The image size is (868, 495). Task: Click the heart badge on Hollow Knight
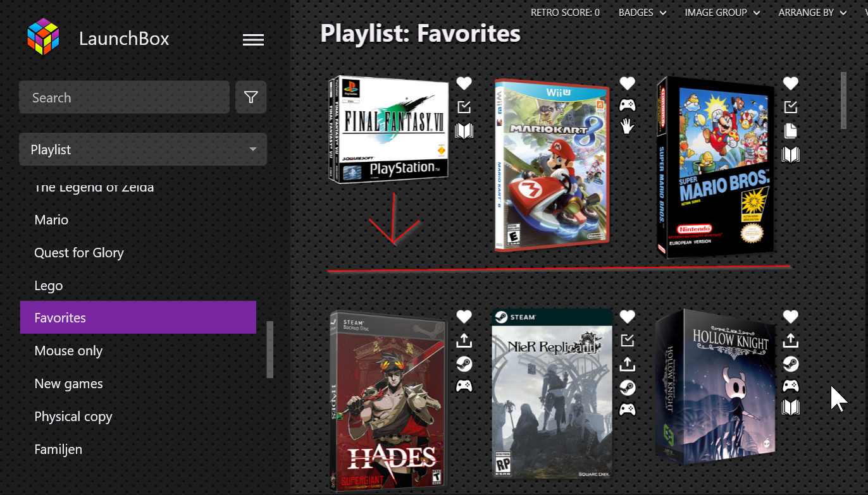(791, 316)
